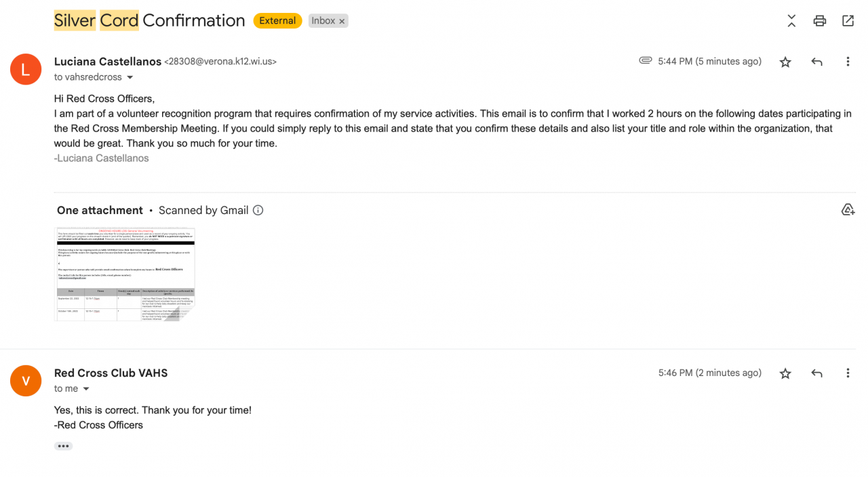Image resolution: width=868 pixels, height=477 pixels.
Task: Reply to Luciana Castellanos's message
Action: tap(816, 62)
